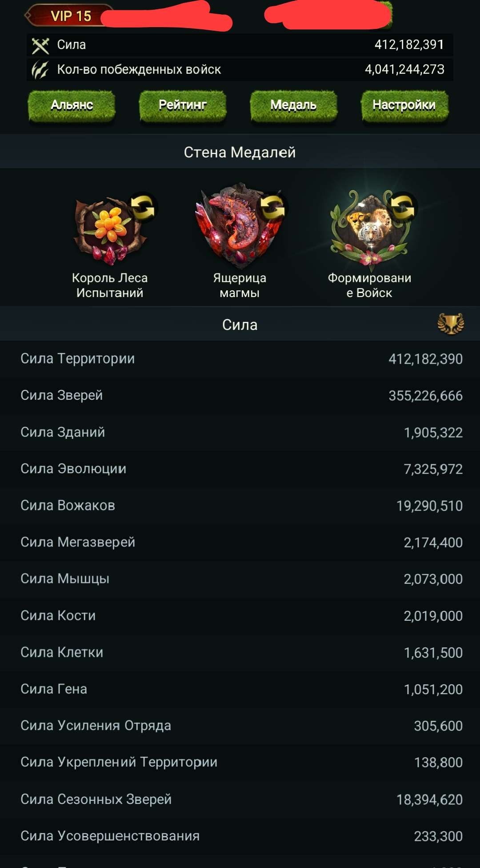This screenshot has height=868, width=480.
Task: Select the Сила Вожаков row
Action: tap(240, 506)
